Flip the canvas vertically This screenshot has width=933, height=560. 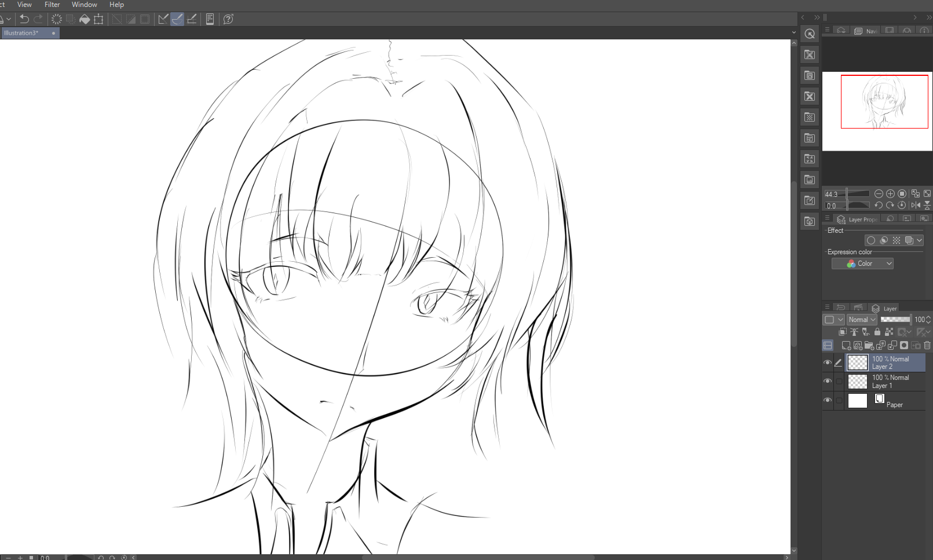pos(927,205)
